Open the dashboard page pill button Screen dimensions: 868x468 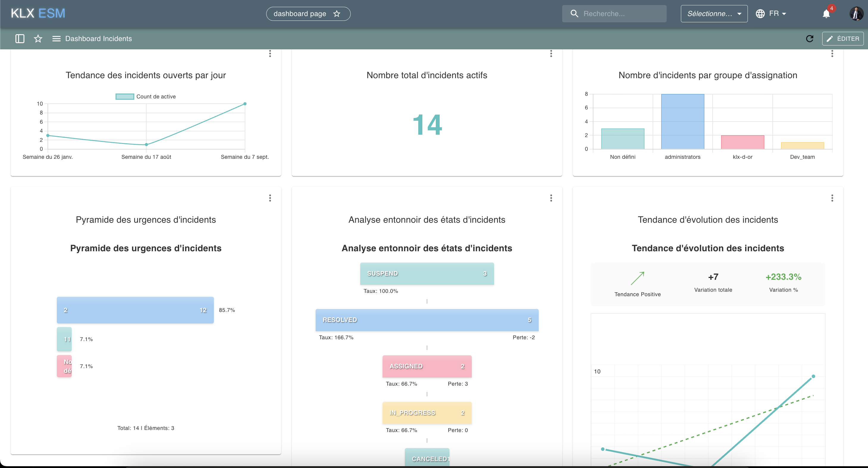click(308, 14)
